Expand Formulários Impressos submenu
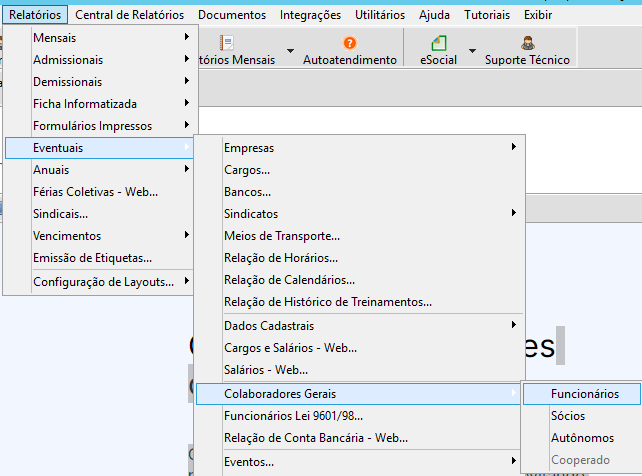 tap(99, 126)
